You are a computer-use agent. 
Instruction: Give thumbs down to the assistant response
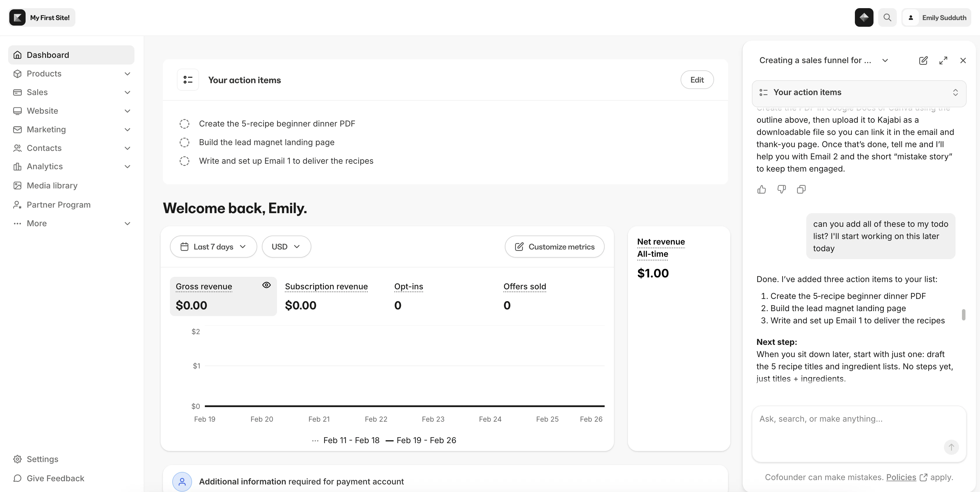[782, 189]
